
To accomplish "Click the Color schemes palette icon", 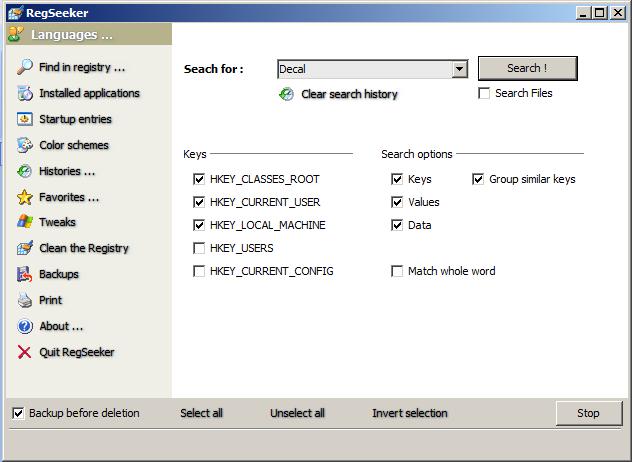I will tap(25, 145).
